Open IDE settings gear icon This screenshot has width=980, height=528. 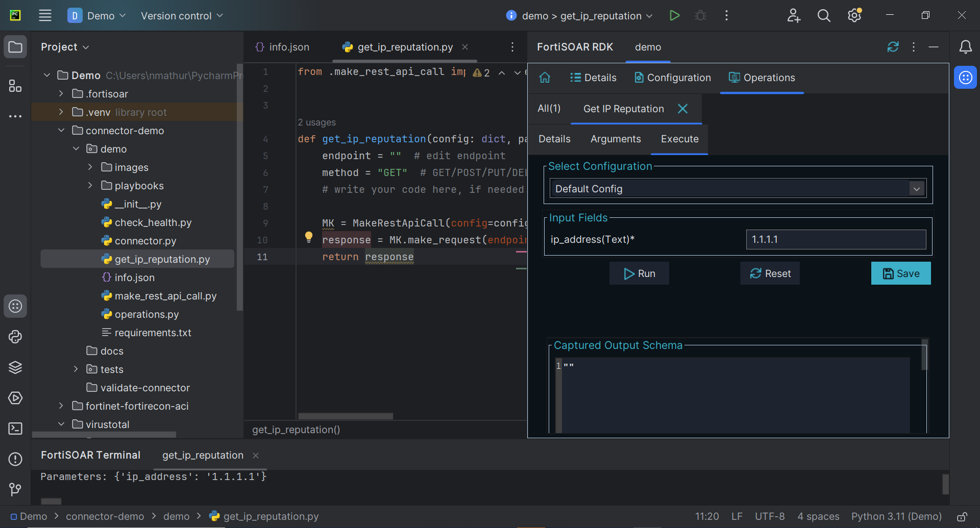(x=854, y=16)
